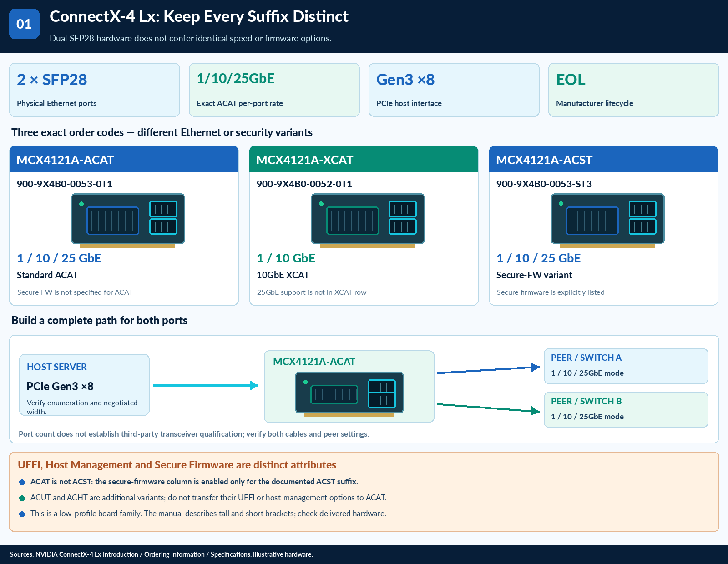
Task: Click the 2 × SFP28 stat heading
Action: [52, 80]
